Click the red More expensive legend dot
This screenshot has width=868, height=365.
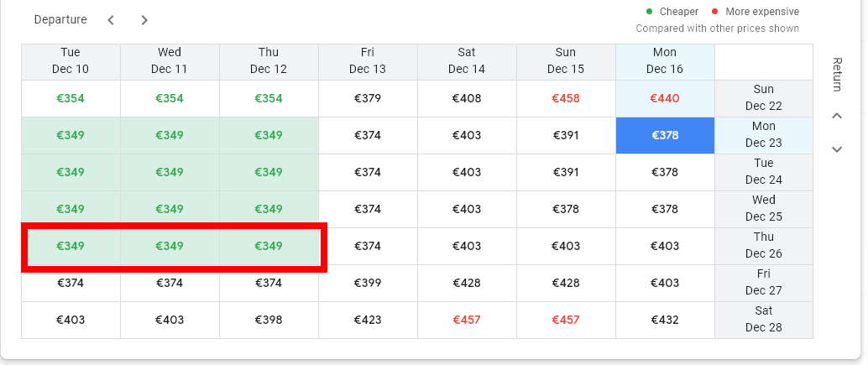point(715,12)
